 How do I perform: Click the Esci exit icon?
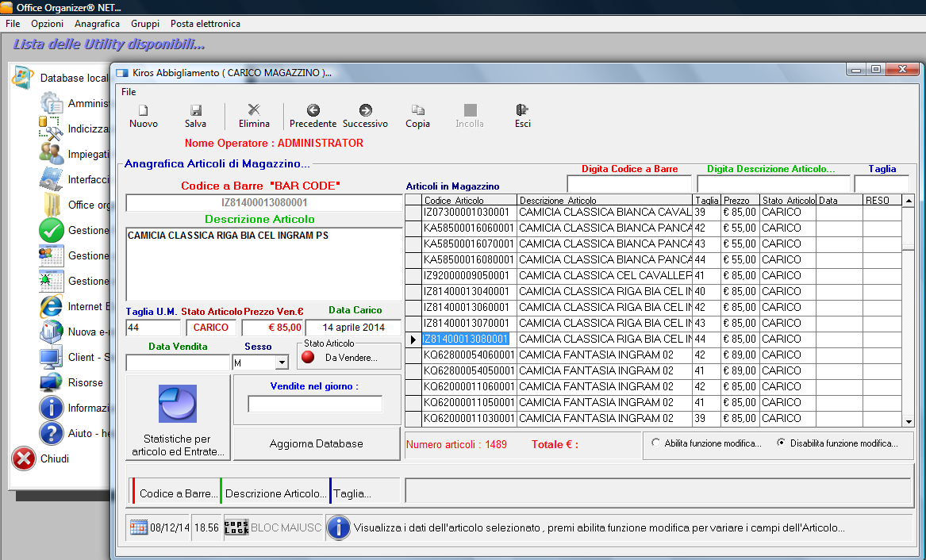point(522,109)
